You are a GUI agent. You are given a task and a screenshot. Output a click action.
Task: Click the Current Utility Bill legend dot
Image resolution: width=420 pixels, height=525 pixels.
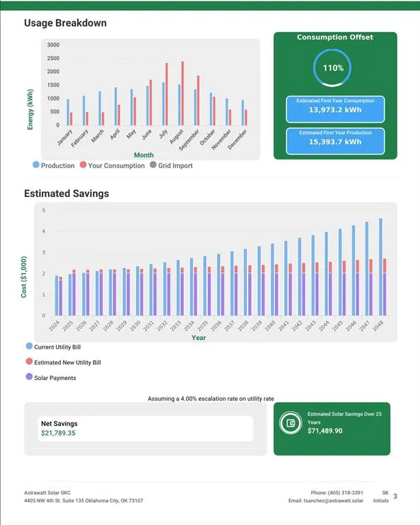29,347
